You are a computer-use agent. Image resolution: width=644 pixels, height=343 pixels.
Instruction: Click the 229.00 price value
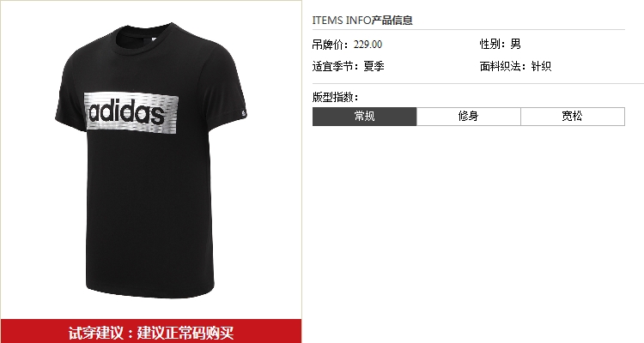click(x=368, y=45)
